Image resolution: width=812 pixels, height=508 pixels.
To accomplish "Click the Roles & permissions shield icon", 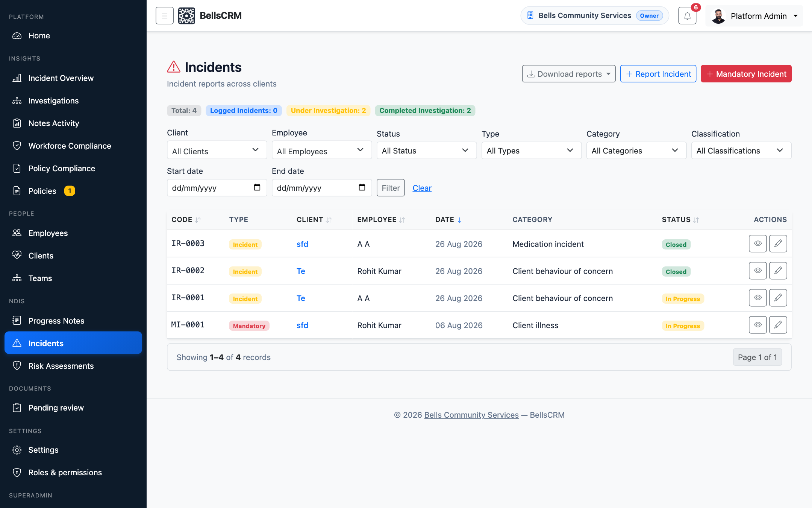I will [17, 473].
